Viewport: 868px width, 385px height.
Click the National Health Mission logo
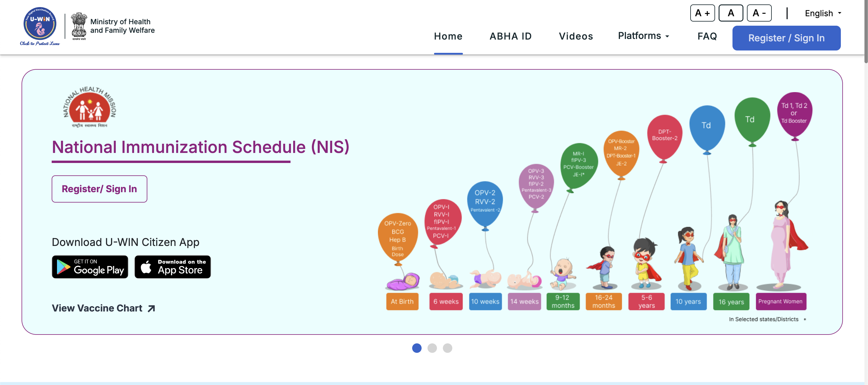click(x=90, y=107)
